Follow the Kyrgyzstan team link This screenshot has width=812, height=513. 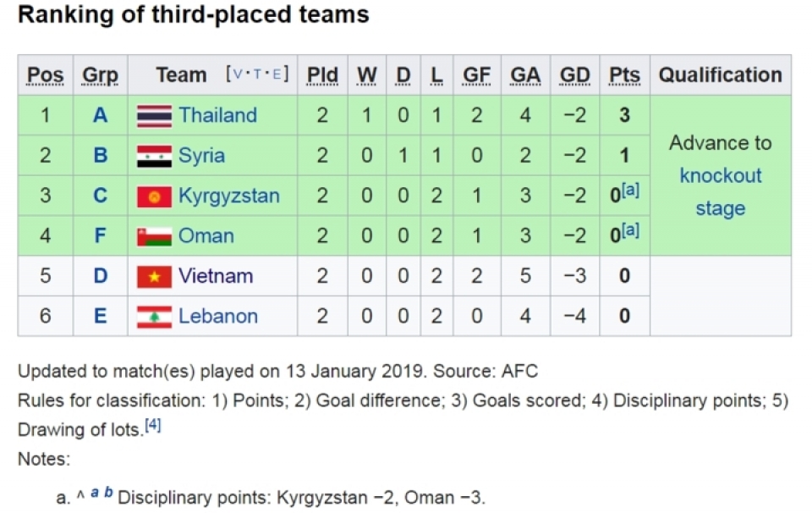228,196
